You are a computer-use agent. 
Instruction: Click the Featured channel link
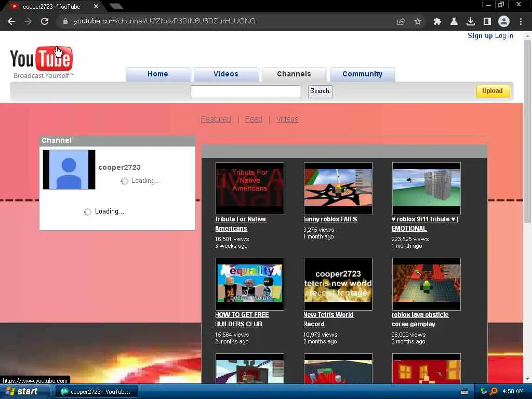tap(216, 119)
